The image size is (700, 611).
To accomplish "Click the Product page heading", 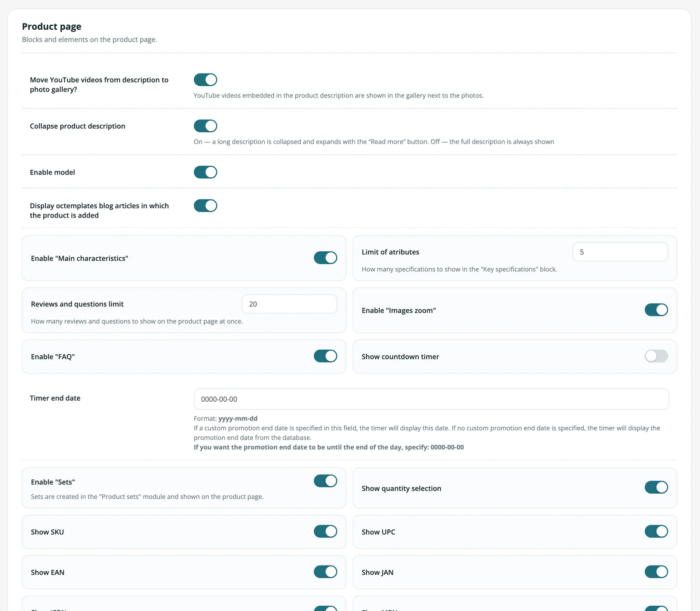I will (52, 27).
